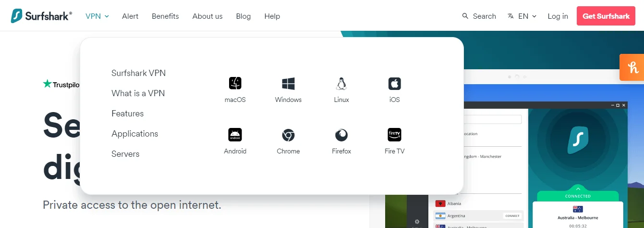Click the Albania flag in server list
The height and width of the screenshot is (228, 644).
pos(440,203)
